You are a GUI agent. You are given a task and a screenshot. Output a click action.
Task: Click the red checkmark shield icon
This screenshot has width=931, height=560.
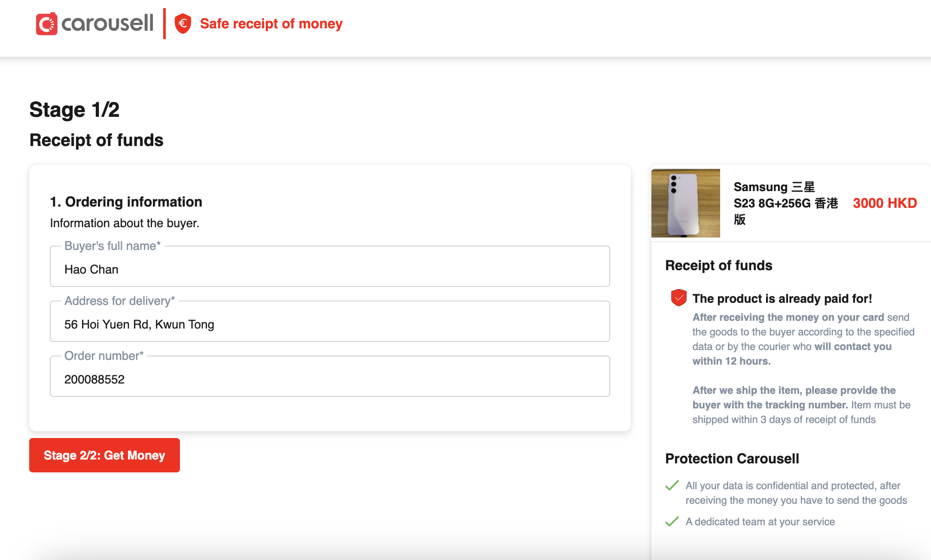pyautogui.click(x=678, y=298)
